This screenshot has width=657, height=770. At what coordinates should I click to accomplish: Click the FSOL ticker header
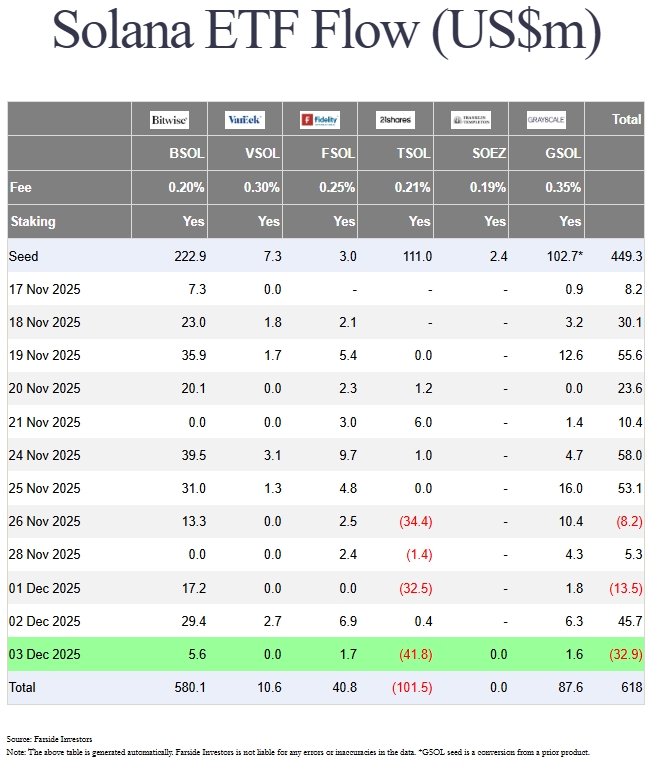[338, 154]
